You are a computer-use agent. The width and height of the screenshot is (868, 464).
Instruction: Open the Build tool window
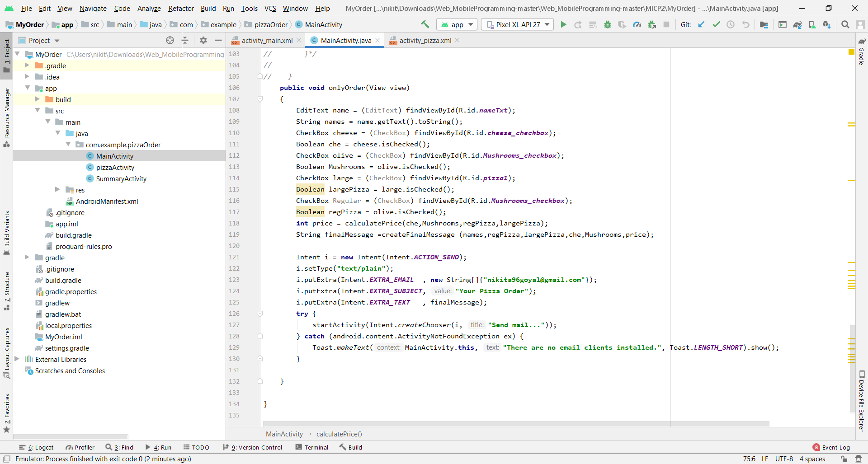coord(351,447)
